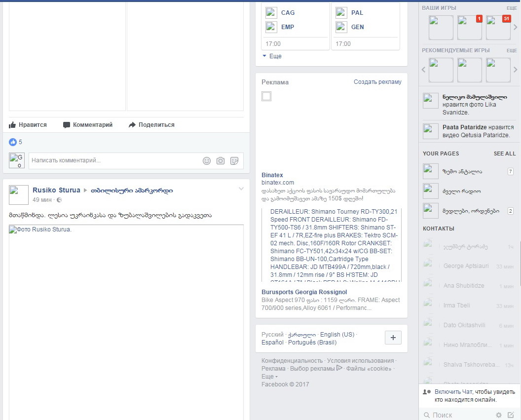Open Условия использования footer link

pos(361,360)
